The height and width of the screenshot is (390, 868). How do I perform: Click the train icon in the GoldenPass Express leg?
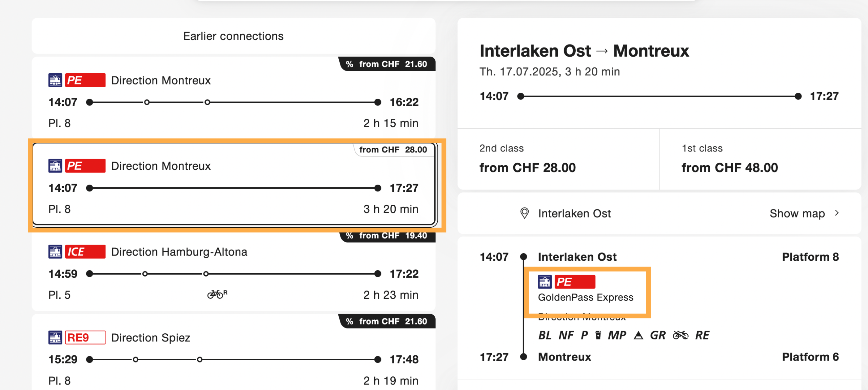545,282
